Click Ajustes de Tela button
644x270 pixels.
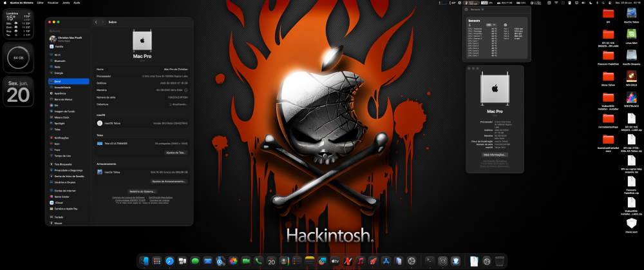[x=176, y=153]
